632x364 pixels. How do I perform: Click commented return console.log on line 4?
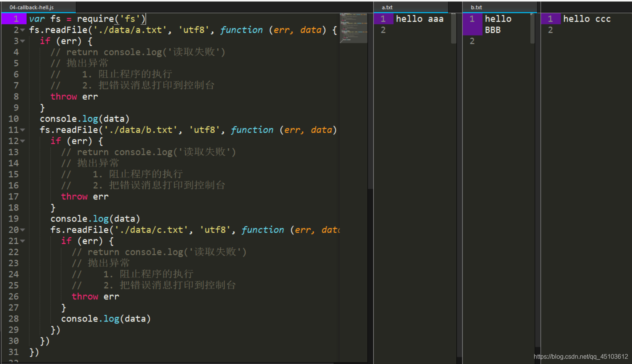138,52
